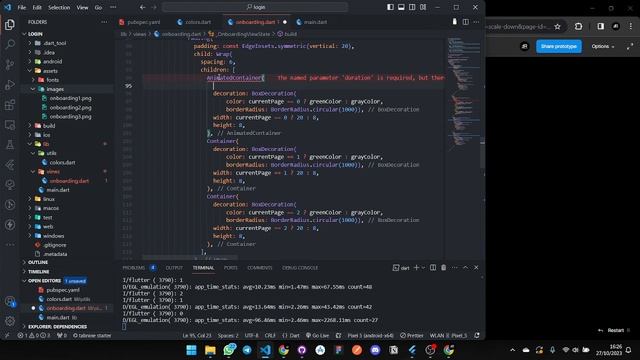
Task: Open the Manage gear in the activity bar
Action: 10,321
